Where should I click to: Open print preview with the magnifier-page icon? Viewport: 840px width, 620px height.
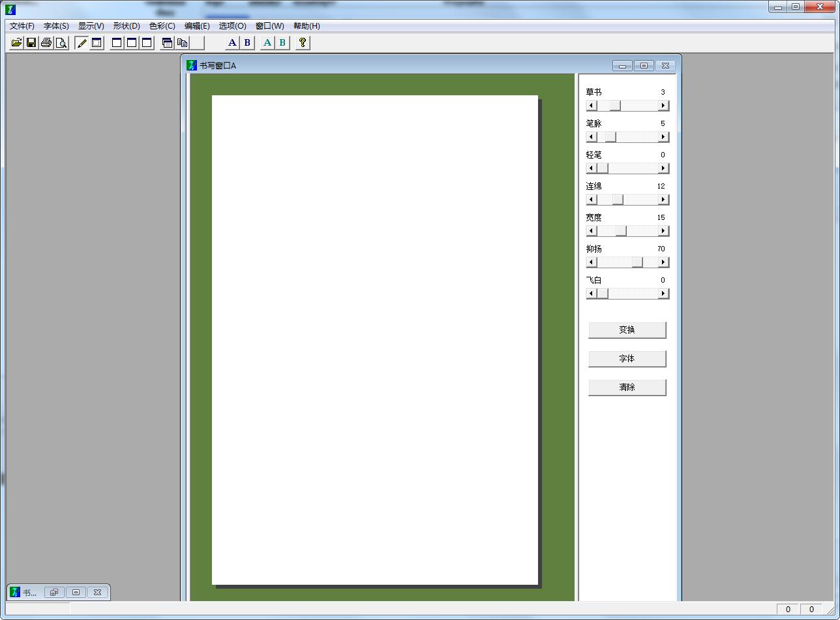61,43
